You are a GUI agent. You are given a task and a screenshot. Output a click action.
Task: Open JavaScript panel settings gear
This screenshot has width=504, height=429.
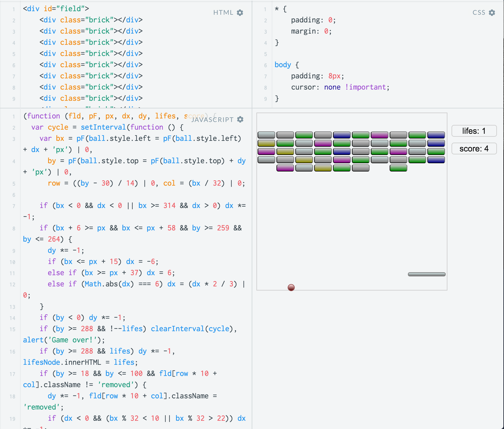[x=240, y=119]
